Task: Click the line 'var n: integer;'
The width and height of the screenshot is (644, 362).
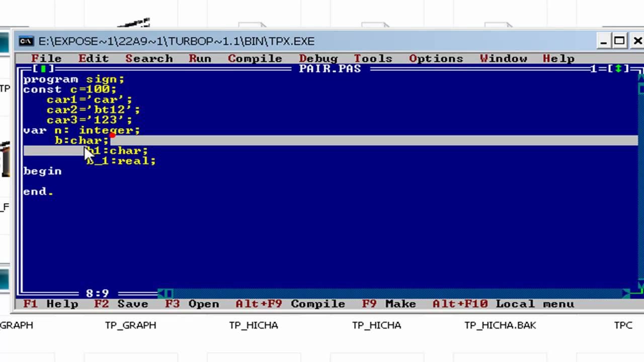Action: [82, 130]
